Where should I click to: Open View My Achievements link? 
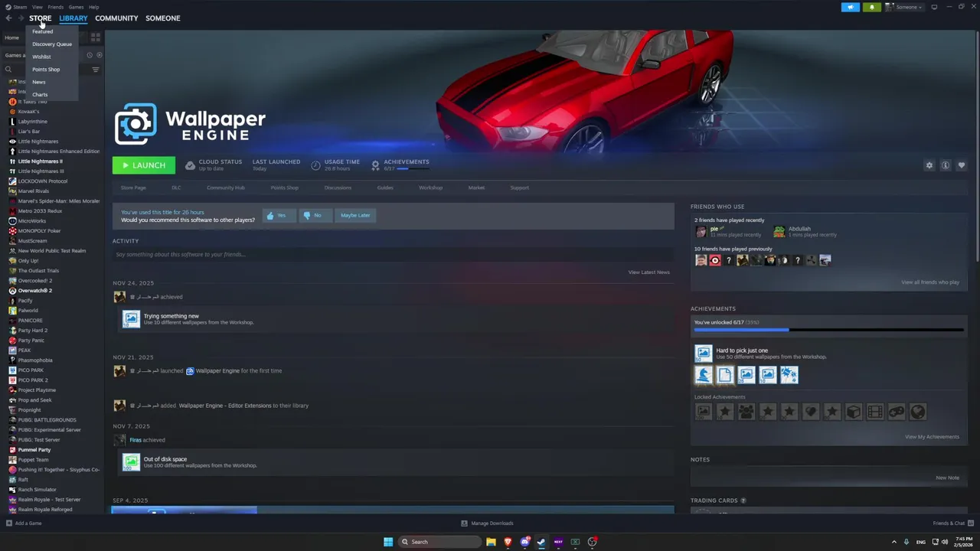(932, 437)
